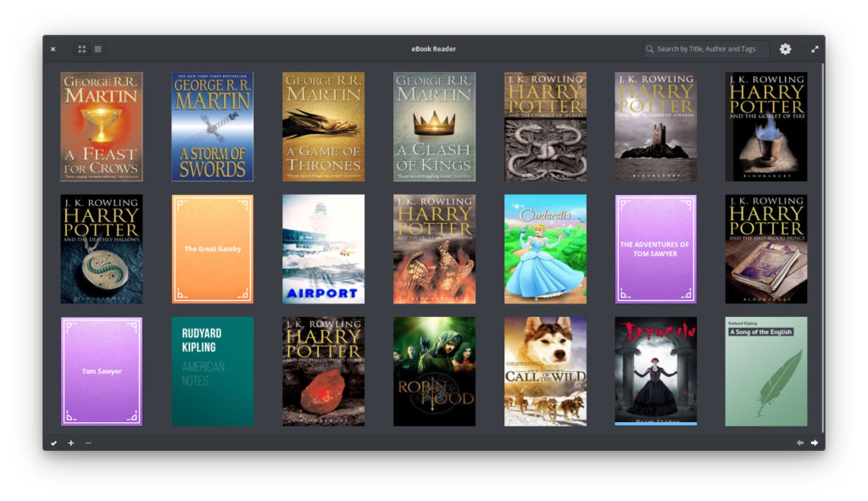Open A Game of Thrones

[323, 125]
